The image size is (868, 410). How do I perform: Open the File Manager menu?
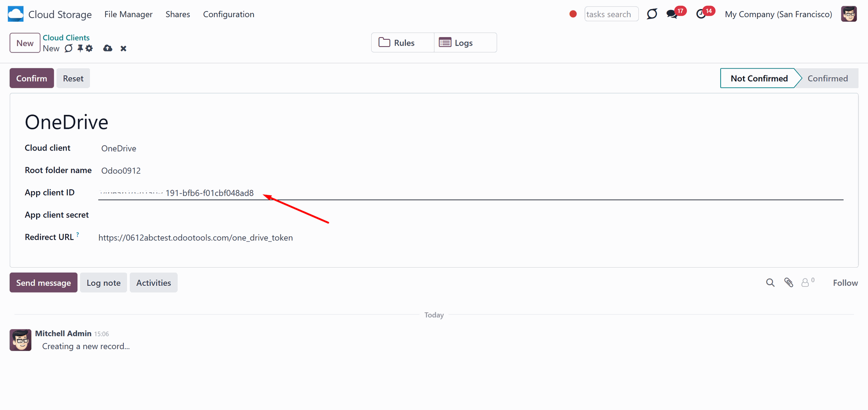pos(128,14)
